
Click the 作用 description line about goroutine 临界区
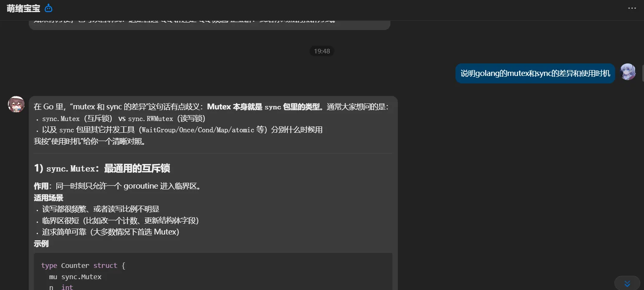coord(117,186)
